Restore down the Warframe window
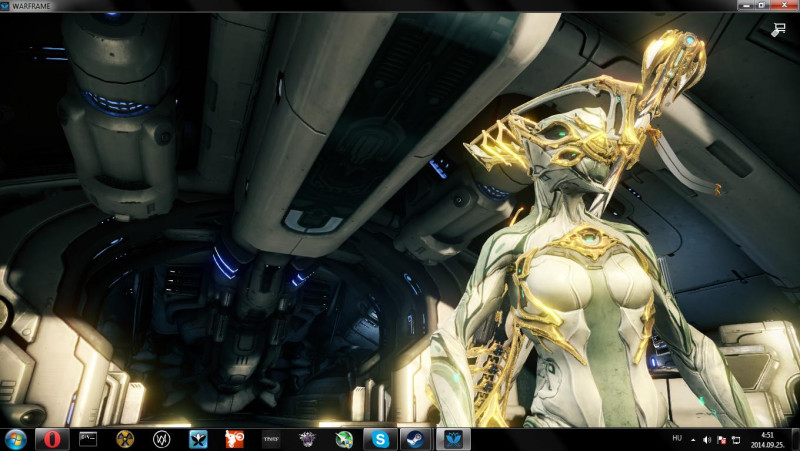 (761, 5)
